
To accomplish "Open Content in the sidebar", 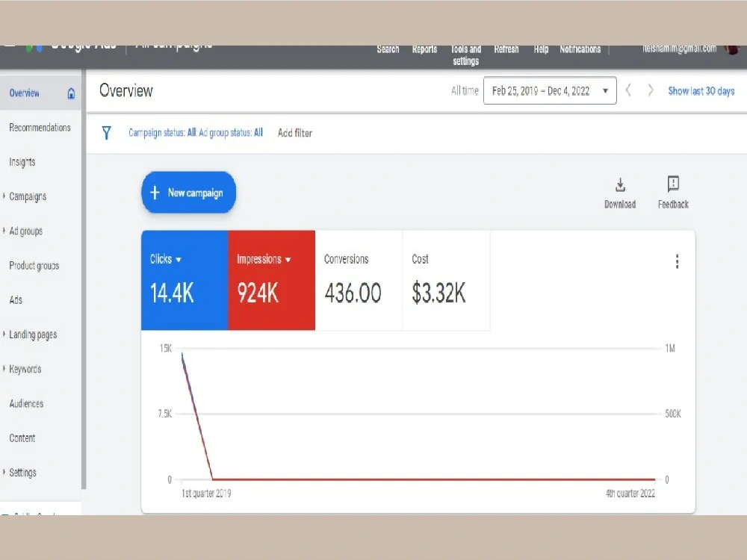I will pyautogui.click(x=22, y=438).
